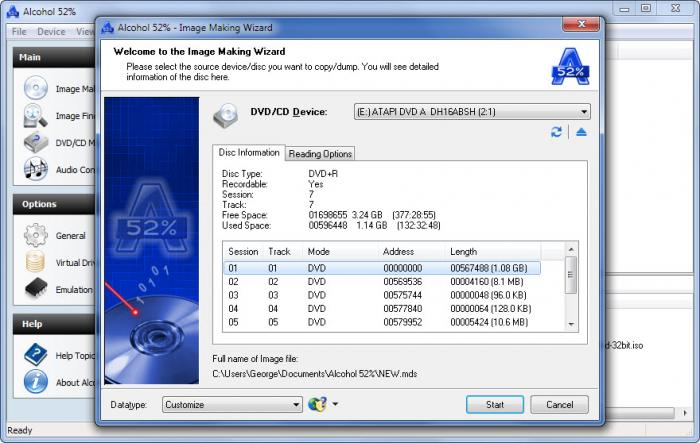
Task: Open the Device menu in main window
Action: click(51, 32)
